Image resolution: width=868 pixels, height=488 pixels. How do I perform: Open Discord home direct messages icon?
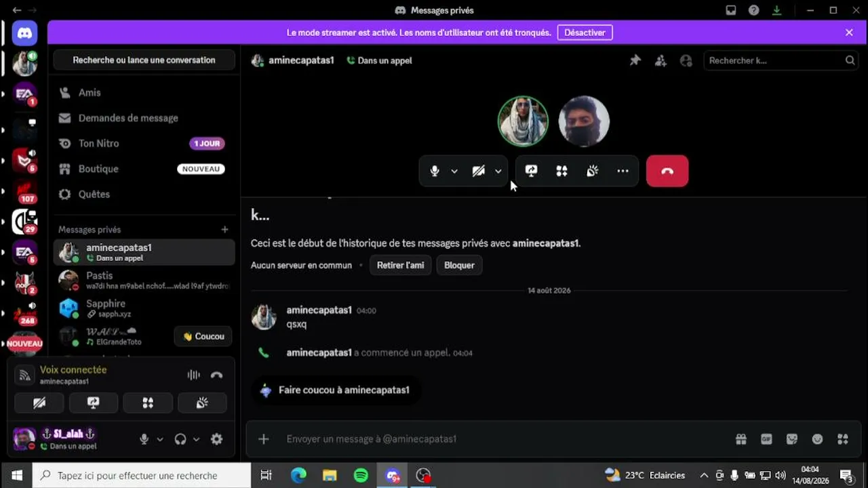[x=24, y=33]
